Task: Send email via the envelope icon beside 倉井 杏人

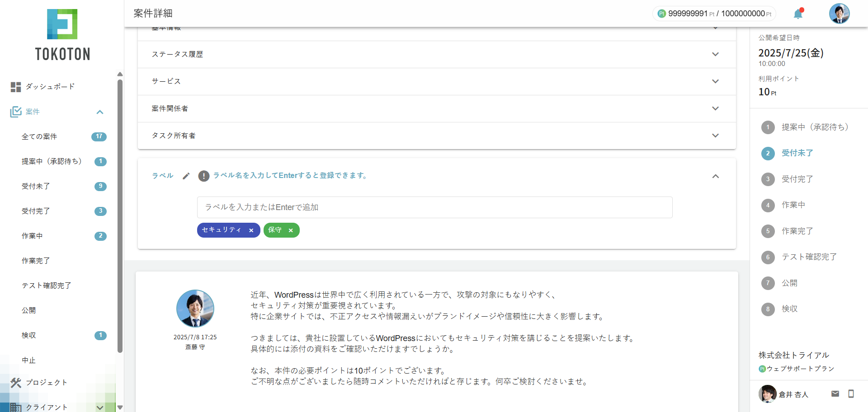Action: [835, 393]
